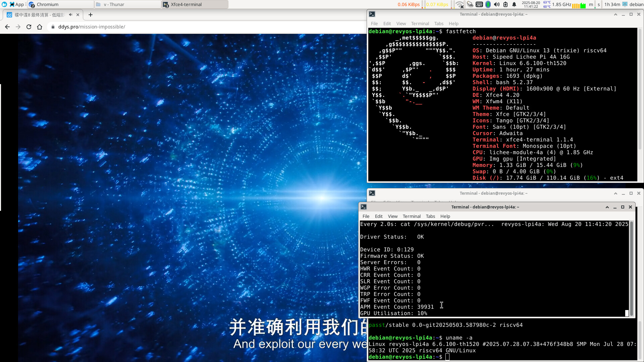Mute the tab audio speaker icon

click(x=70, y=15)
